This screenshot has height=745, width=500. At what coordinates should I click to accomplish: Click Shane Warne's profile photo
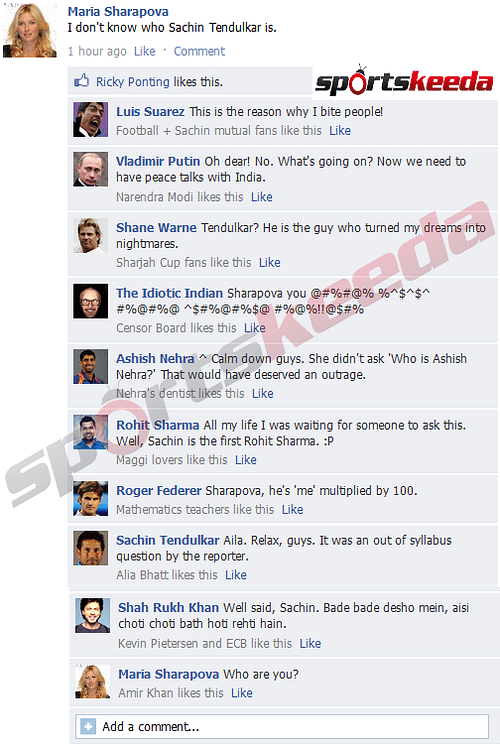tap(90, 235)
